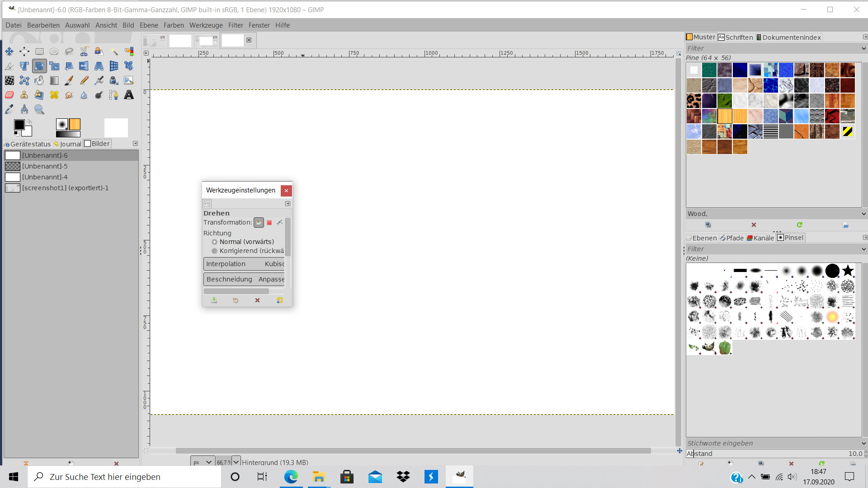Open the Beschneidung dropdown

(x=245, y=279)
